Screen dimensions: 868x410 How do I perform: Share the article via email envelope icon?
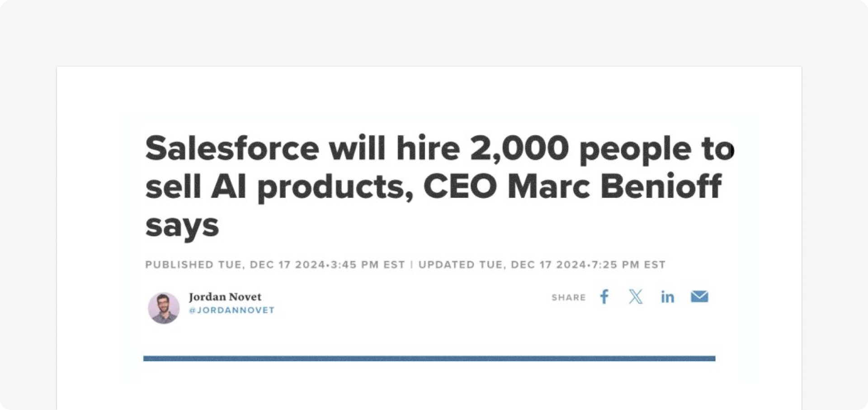click(x=699, y=296)
